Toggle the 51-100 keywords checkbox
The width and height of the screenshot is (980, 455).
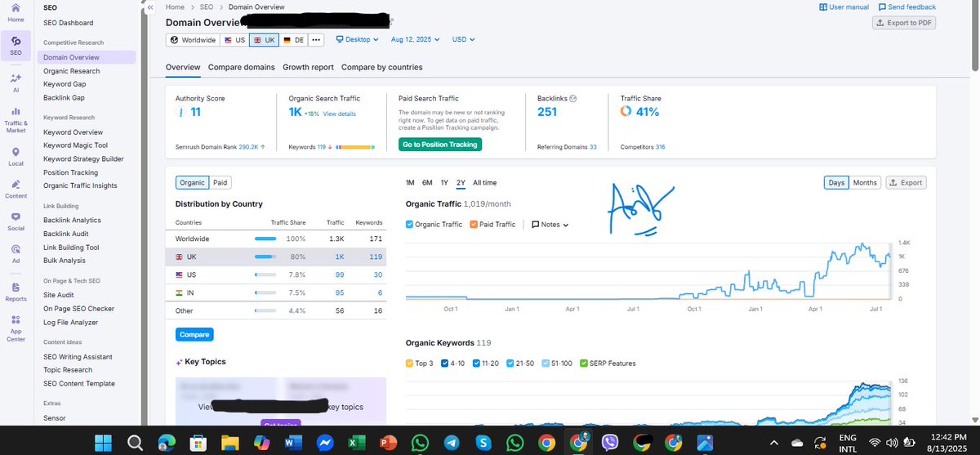click(x=545, y=363)
